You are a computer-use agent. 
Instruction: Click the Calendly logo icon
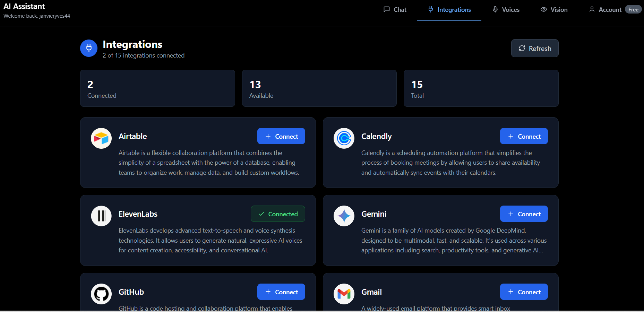coord(344,138)
